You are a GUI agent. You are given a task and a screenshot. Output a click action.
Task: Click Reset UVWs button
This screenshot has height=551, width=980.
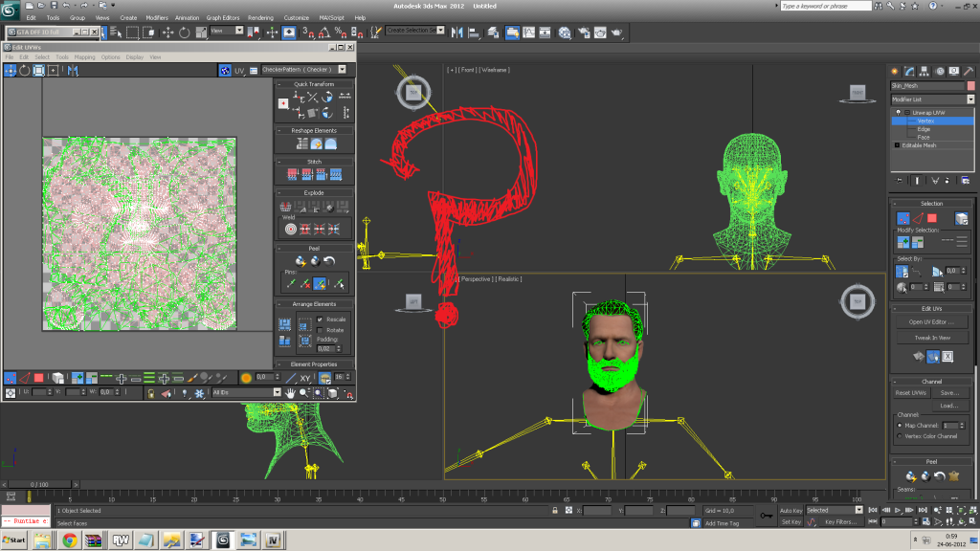[x=911, y=393]
